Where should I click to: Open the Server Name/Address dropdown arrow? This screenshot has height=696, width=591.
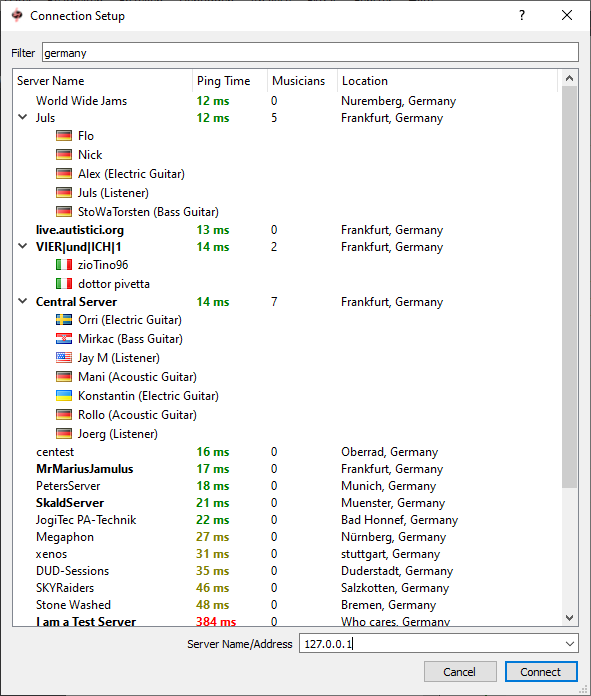tap(570, 644)
